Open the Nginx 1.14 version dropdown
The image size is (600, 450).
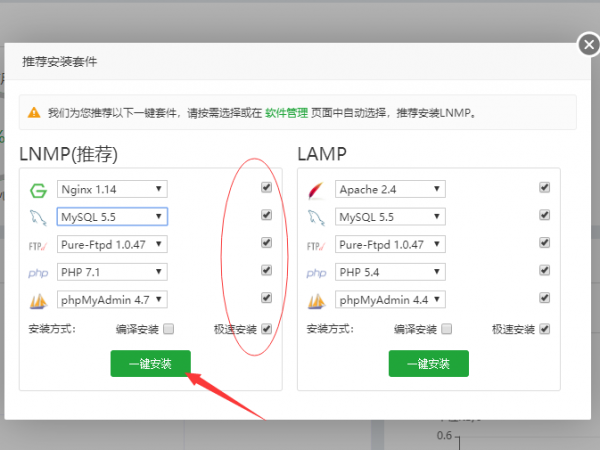coord(112,189)
